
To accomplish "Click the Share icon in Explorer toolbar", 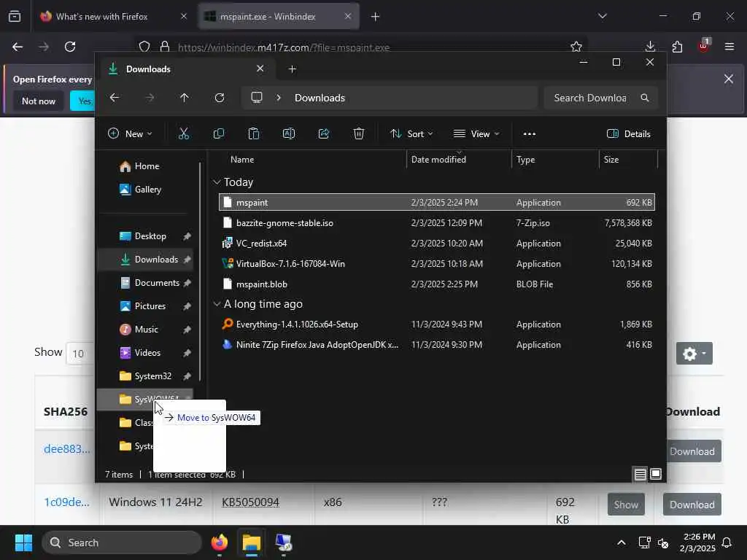I will [324, 134].
